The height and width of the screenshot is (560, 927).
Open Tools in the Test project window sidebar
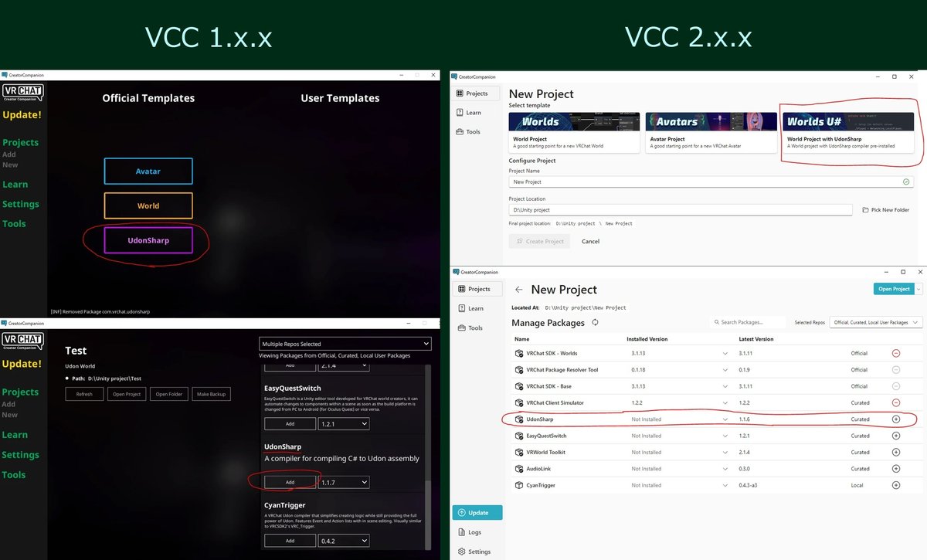[x=14, y=475]
